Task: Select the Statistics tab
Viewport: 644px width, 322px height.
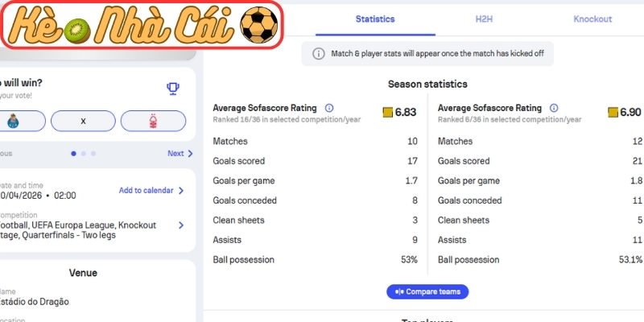Action: pos(375,19)
